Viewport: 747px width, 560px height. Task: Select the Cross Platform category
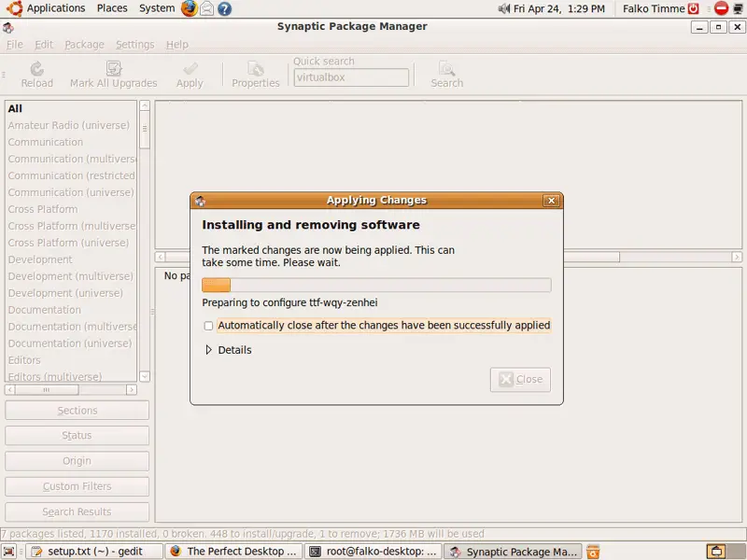pos(71,209)
